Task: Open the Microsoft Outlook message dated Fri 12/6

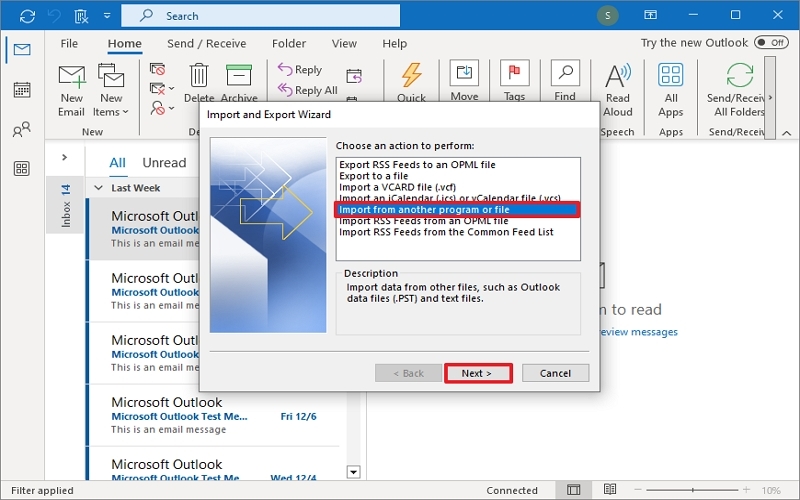Action: (214, 416)
